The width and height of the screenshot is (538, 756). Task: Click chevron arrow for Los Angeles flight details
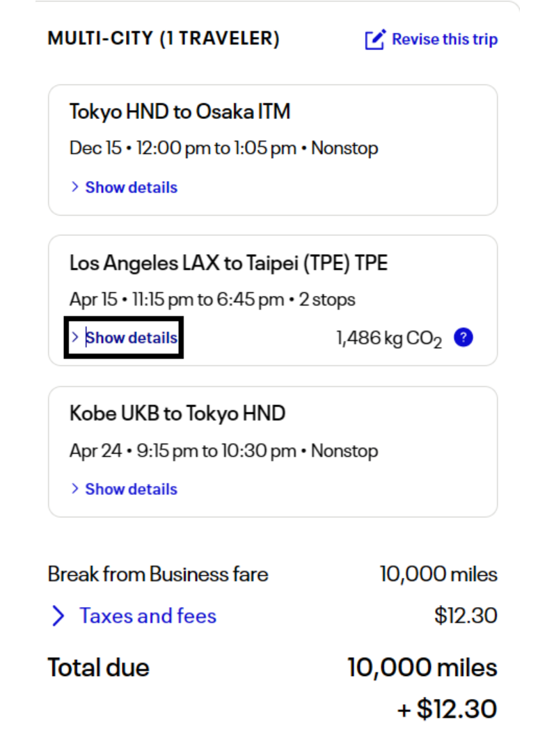[x=75, y=338]
